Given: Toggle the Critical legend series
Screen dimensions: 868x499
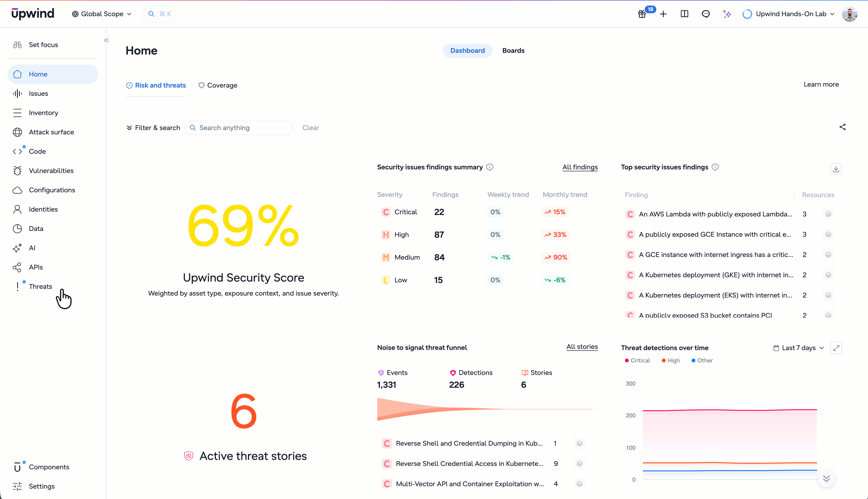Looking at the screenshot, I should (637, 360).
